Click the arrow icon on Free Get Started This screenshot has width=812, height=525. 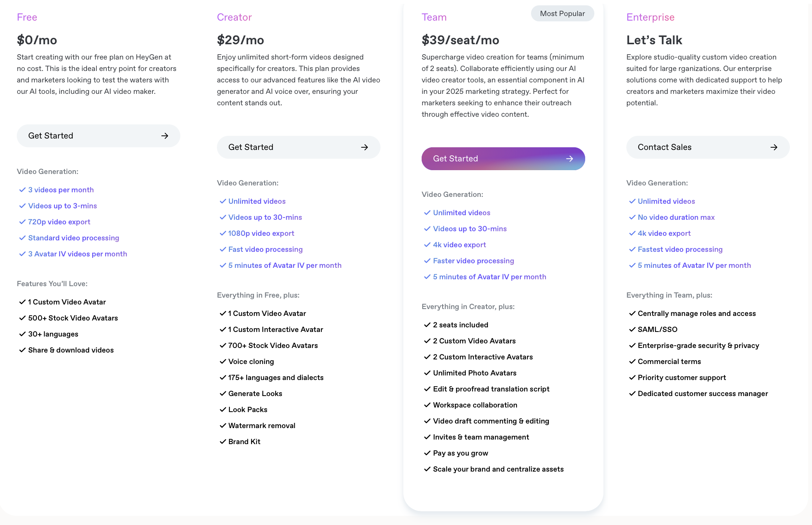coord(165,136)
